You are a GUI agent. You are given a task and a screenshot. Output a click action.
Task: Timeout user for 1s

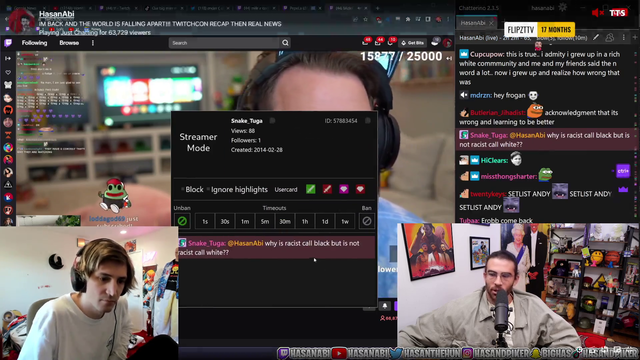[205, 221]
